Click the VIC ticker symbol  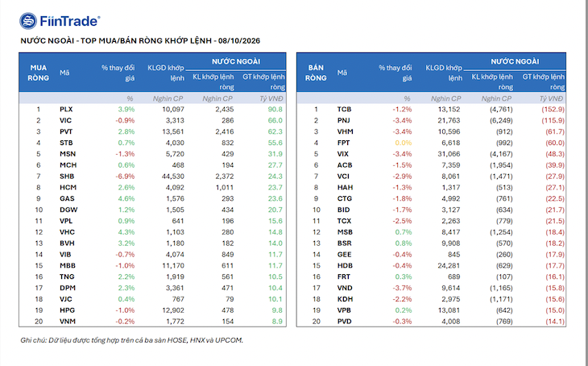[x=65, y=120]
